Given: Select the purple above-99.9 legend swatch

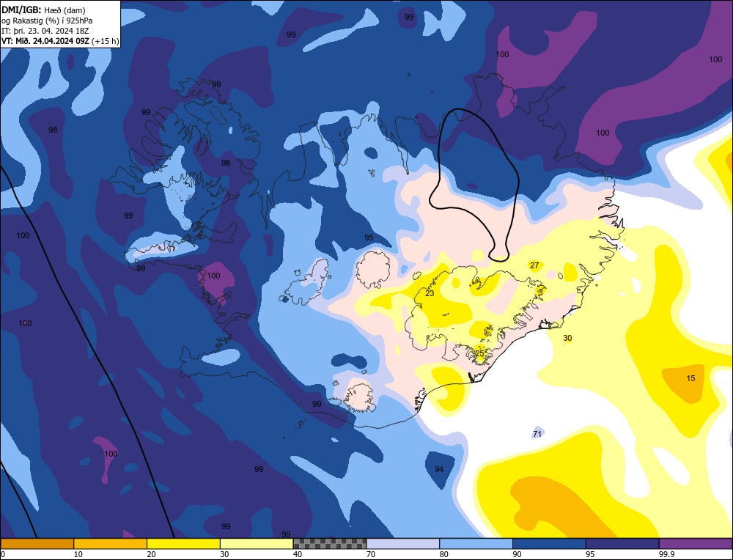Looking at the screenshot, I should coord(696,543).
